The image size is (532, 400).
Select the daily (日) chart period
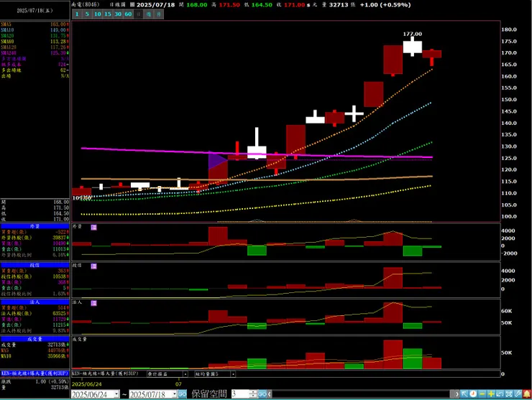click(x=138, y=14)
